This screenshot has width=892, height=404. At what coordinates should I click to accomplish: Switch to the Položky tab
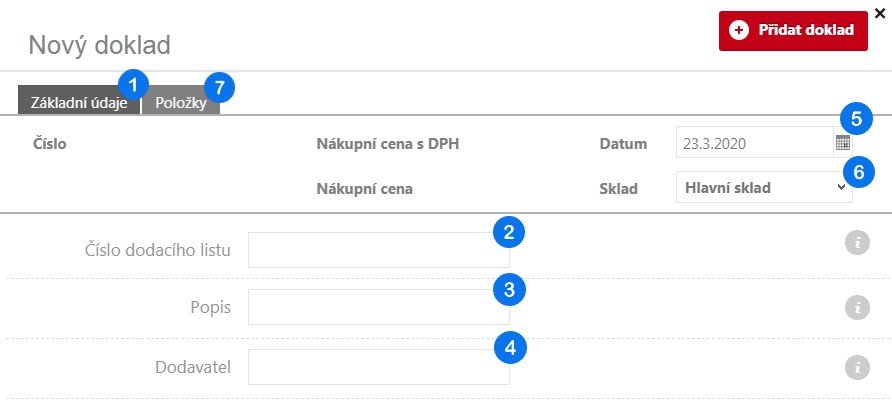click(180, 103)
